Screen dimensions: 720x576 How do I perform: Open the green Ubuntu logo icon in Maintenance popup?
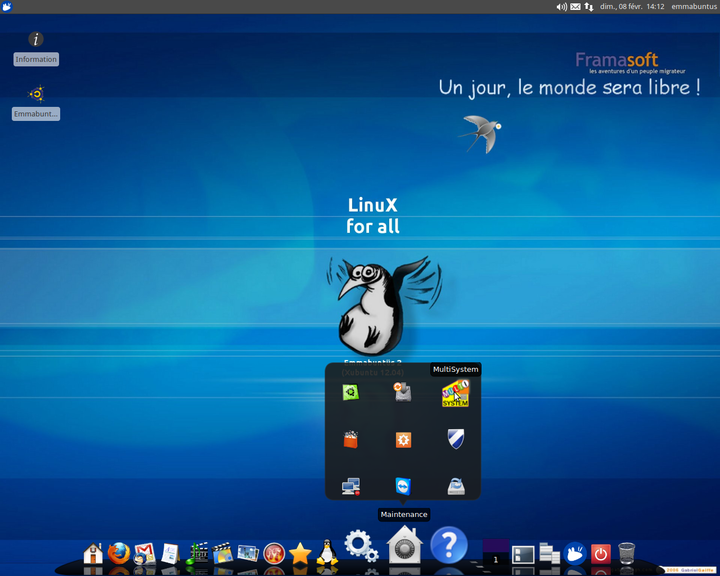point(350,393)
